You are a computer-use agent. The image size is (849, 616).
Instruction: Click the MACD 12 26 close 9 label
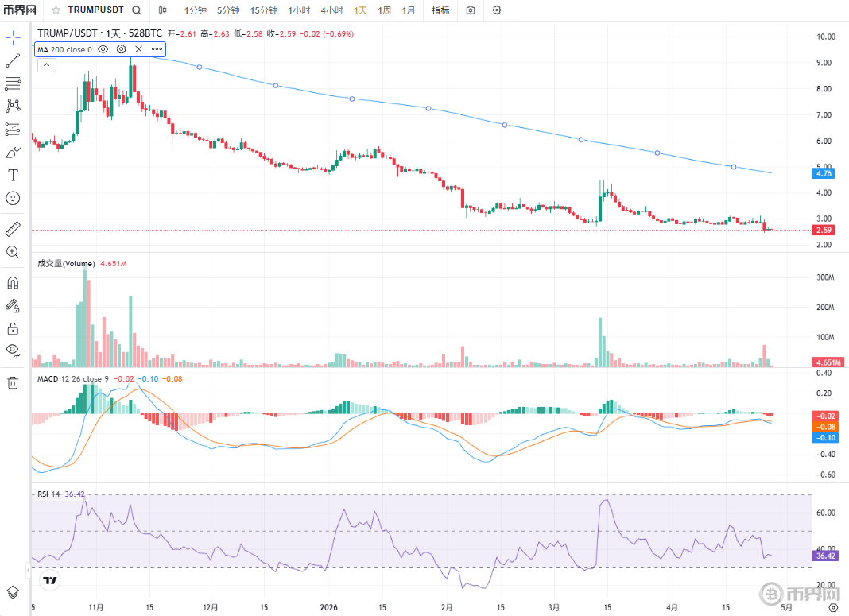[72, 379]
